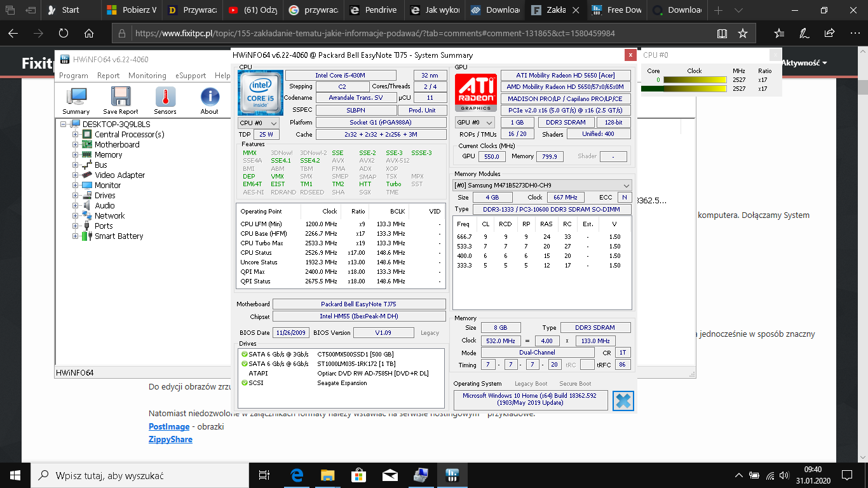Open a new browser tab

pos(718,10)
